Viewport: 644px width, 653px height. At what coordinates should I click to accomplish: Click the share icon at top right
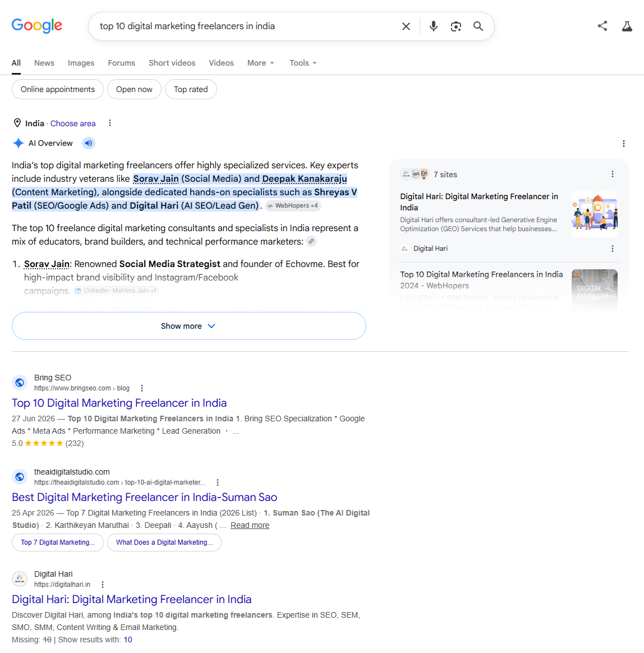[602, 26]
